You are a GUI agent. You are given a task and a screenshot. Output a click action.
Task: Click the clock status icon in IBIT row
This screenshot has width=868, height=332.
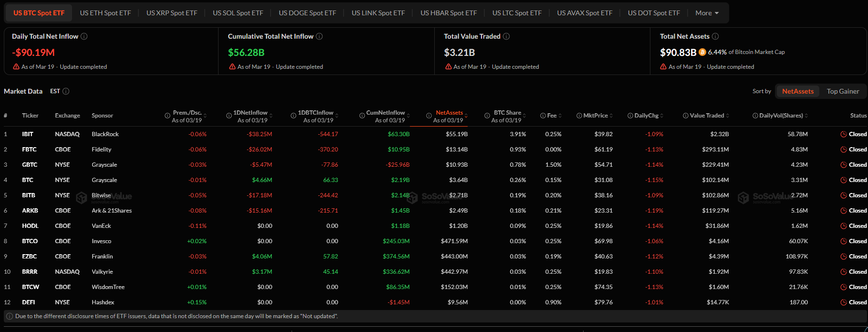click(844, 134)
